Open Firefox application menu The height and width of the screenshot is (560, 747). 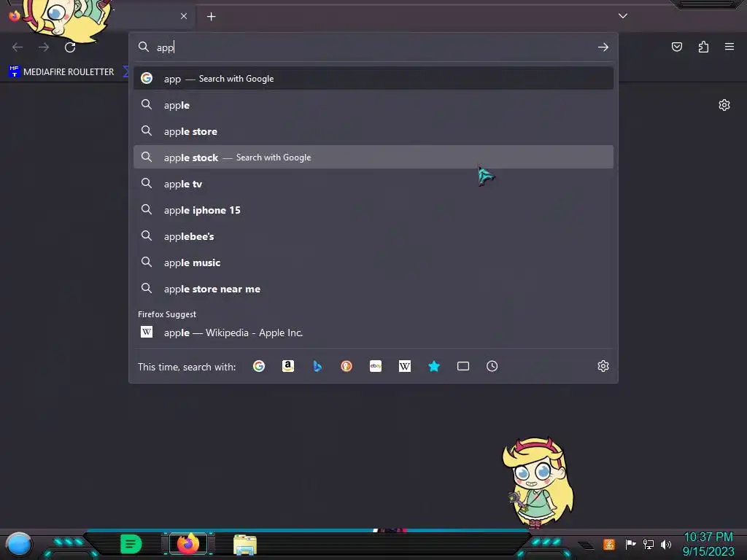pyautogui.click(x=729, y=47)
